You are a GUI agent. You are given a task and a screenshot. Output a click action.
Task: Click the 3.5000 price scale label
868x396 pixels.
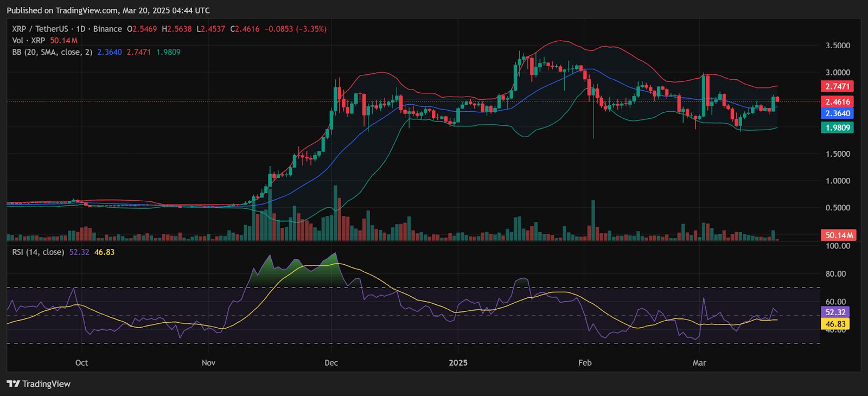click(x=838, y=46)
